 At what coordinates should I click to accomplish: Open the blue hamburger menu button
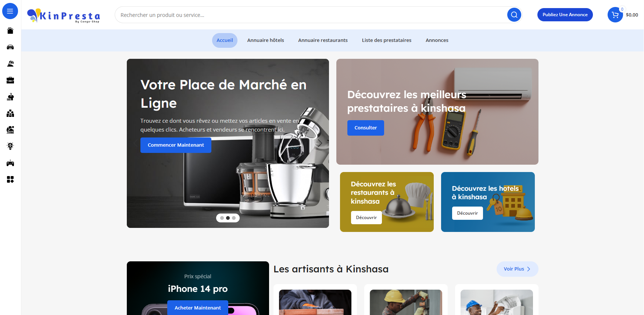10,11
